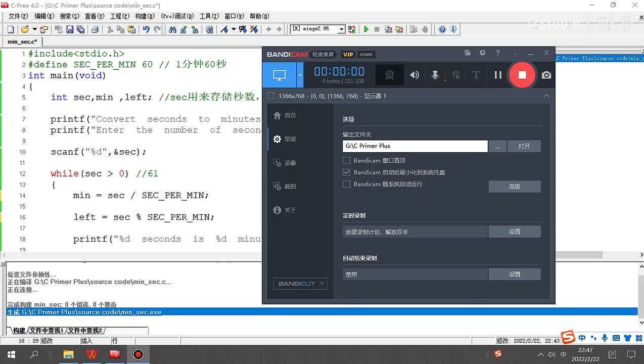
Task: Toggle the Bandicam speaker sound icon
Action: pos(415,75)
